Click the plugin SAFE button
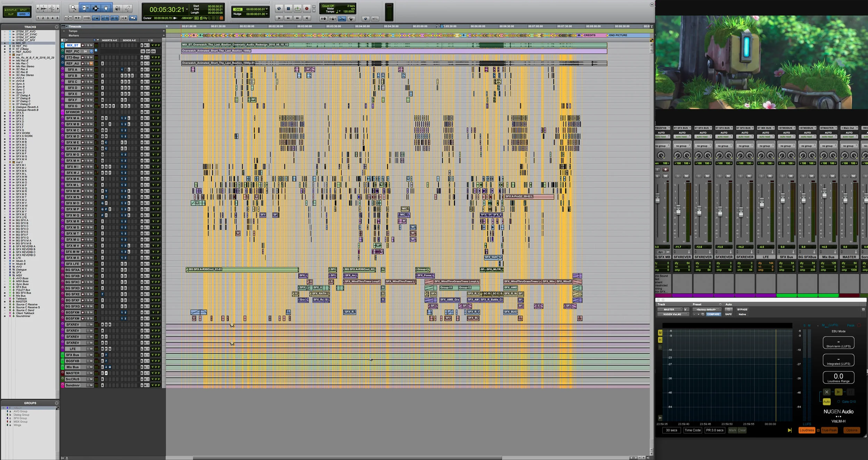Viewport: 868px width, 460px height. [x=728, y=314]
